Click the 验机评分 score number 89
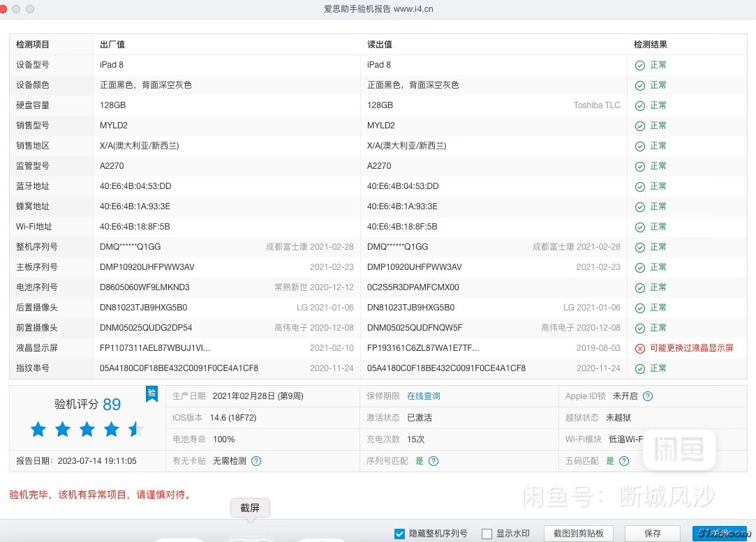 112,405
